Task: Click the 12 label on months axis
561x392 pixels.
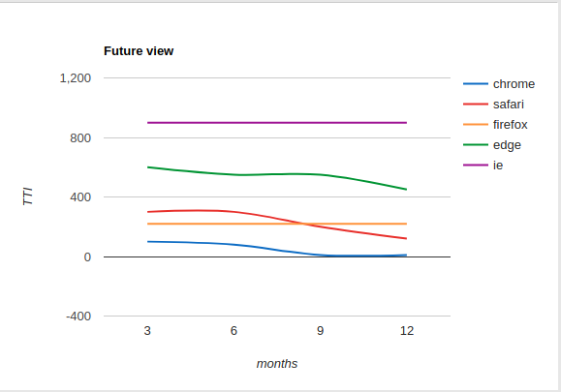Action: click(407, 331)
